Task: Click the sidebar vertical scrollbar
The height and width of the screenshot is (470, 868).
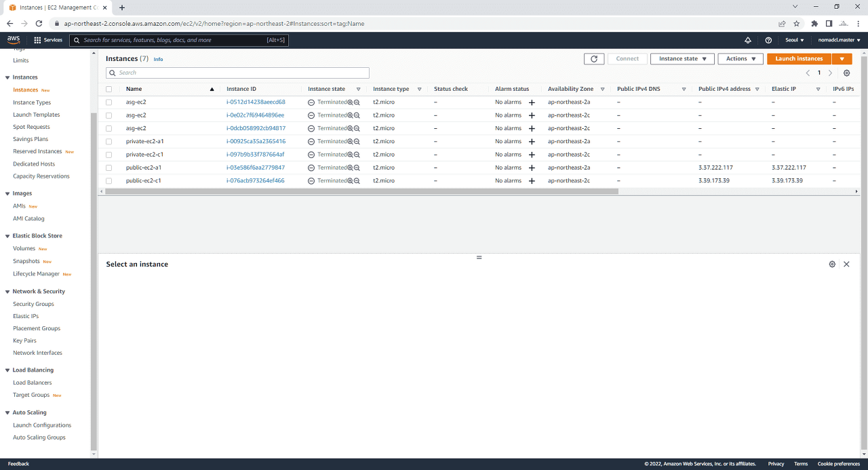Action: click(x=94, y=281)
